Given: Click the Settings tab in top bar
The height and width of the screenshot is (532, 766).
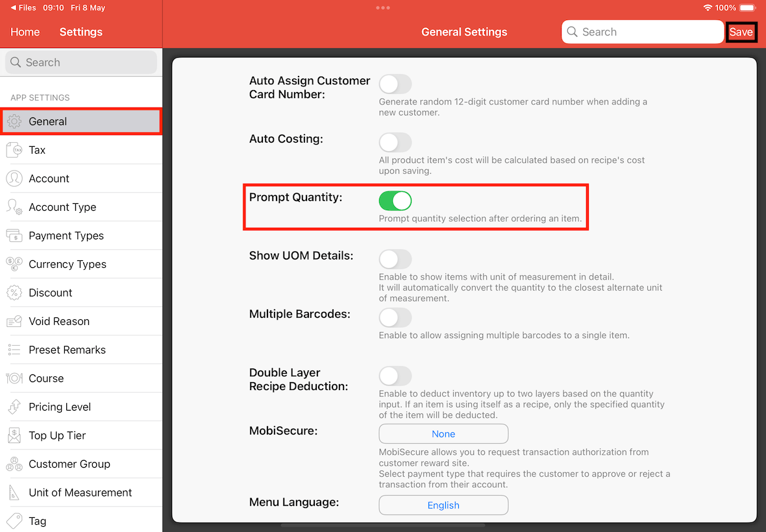Looking at the screenshot, I should point(81,32).
